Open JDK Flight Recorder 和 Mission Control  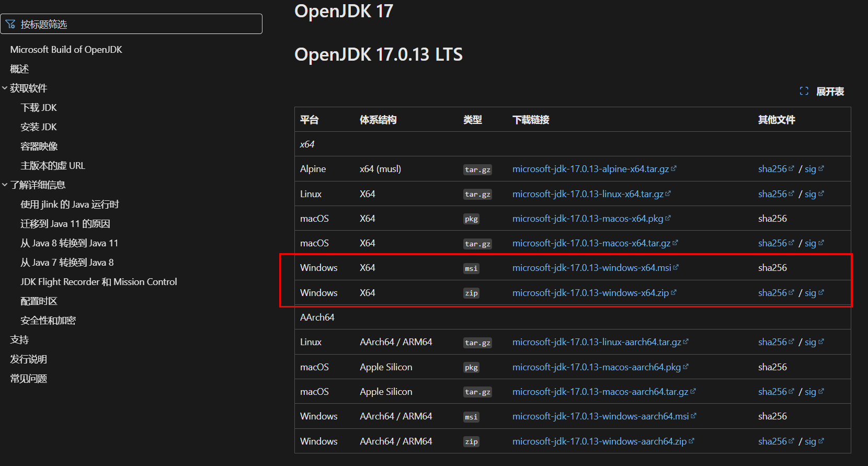coord(99,281)
